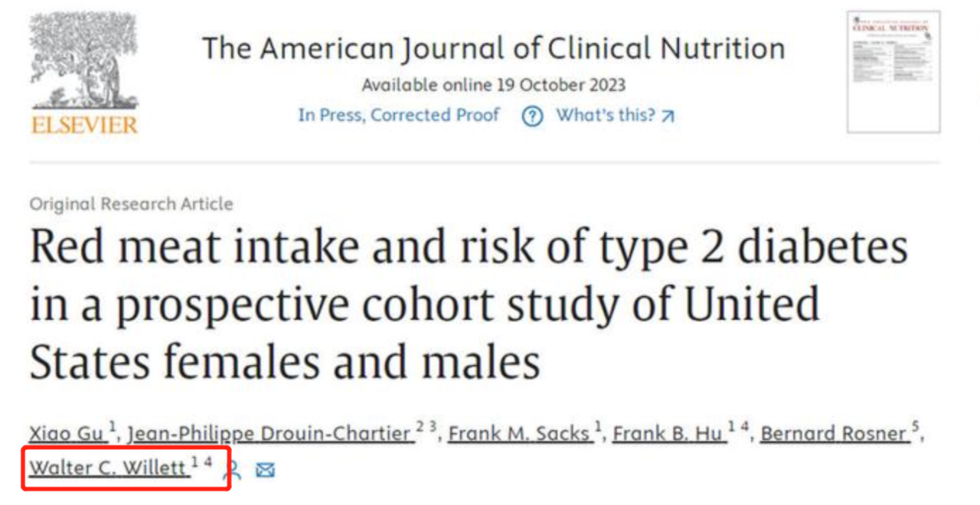Click In Press, Corrected Proof link
980x505 pixels.
coord(399,116)
